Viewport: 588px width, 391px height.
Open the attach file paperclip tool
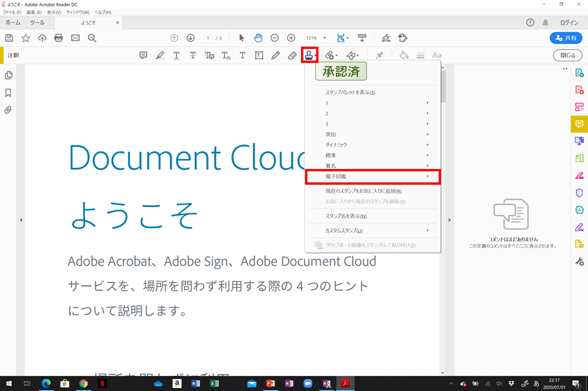click(331, 55)
